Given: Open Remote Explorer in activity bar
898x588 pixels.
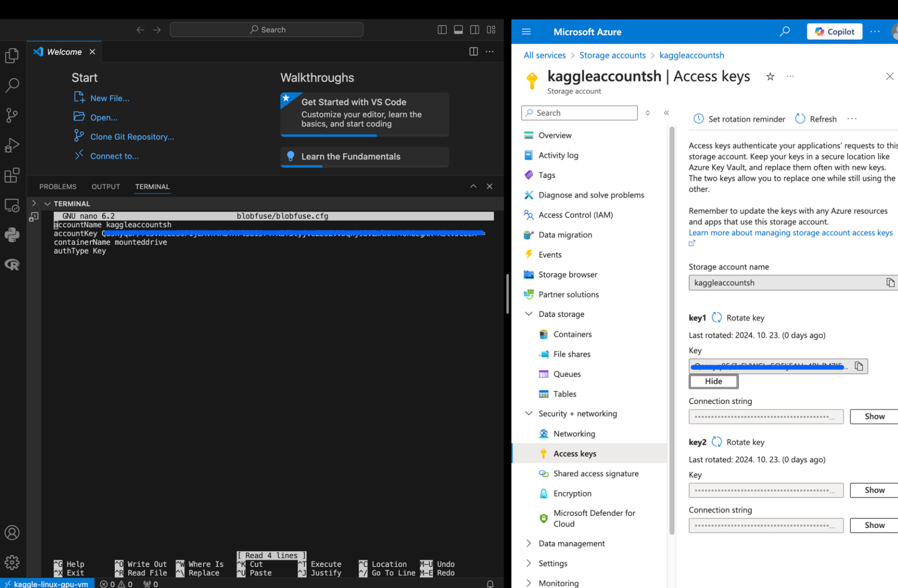Looking at the screenshot, I should coord(12,205).
